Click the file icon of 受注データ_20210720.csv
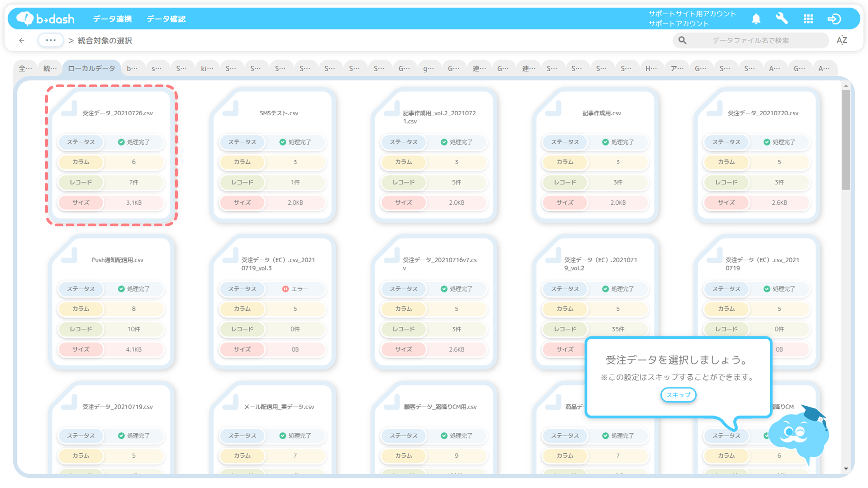This screenshot has width=868, height=488. (715, 109)
